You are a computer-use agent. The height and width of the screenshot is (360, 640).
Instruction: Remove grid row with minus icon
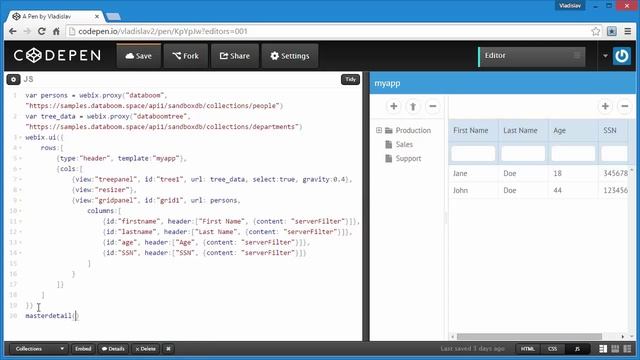[624, 107]
